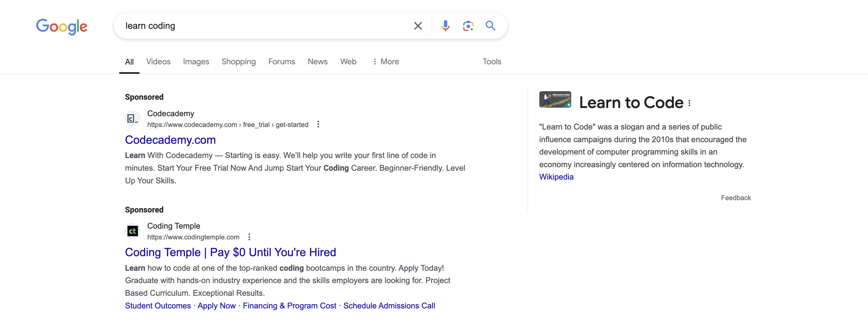Open 'Coding Temple | Pay $0 Until You're Hired' link
868x323 pixels.
(x=231, y=252)
